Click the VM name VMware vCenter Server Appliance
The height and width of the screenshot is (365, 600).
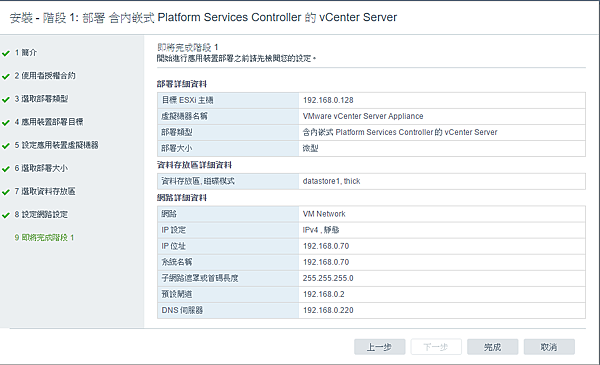[x=363, y=116]
